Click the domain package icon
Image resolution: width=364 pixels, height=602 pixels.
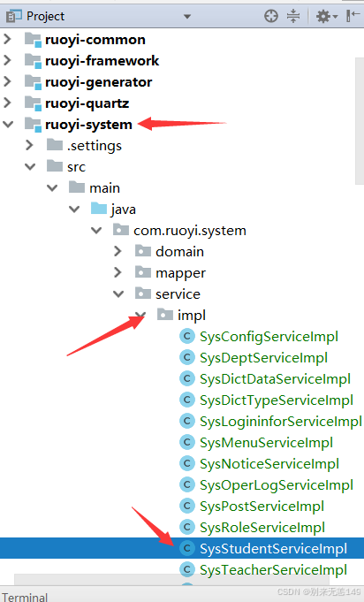coord(143,251)
